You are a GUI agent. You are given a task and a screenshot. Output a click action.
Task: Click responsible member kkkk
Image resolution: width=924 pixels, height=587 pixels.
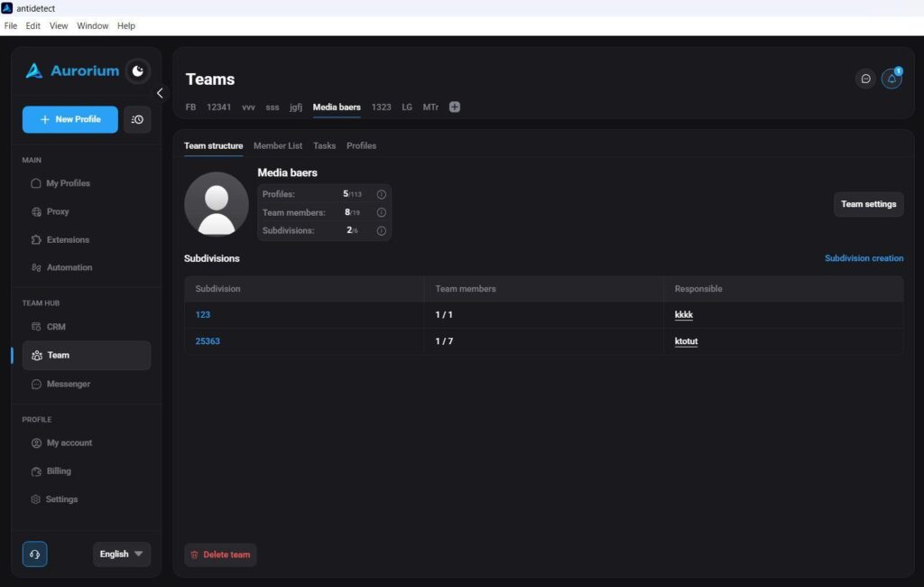pyautogui.click(x=684, y=314)
